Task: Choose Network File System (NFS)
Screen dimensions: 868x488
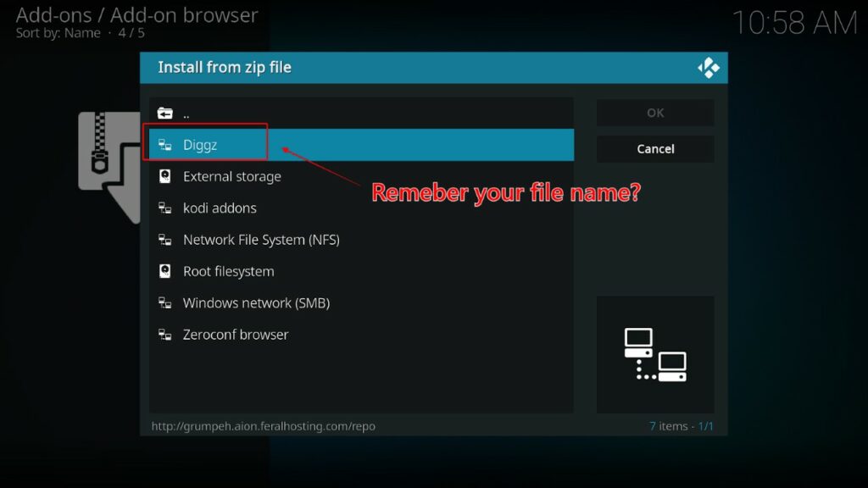Action: pos(361,240)
